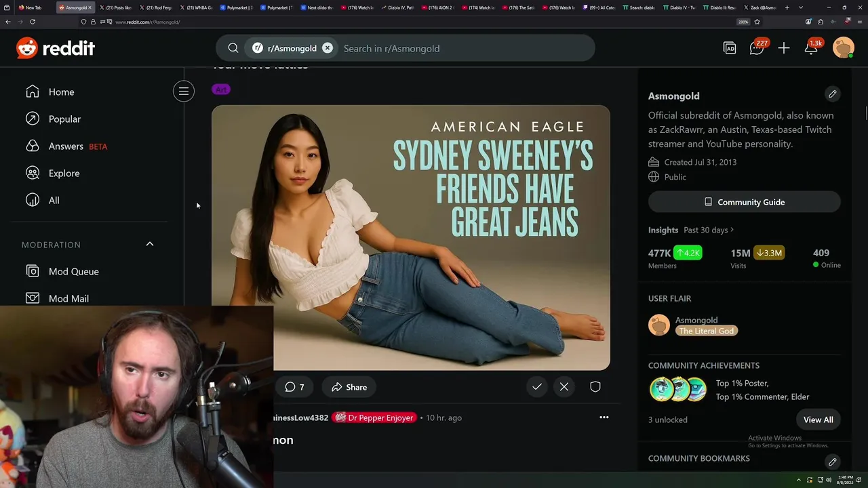Open the 7 comments button
Screen dimensions: 868x488
[295, 387]
